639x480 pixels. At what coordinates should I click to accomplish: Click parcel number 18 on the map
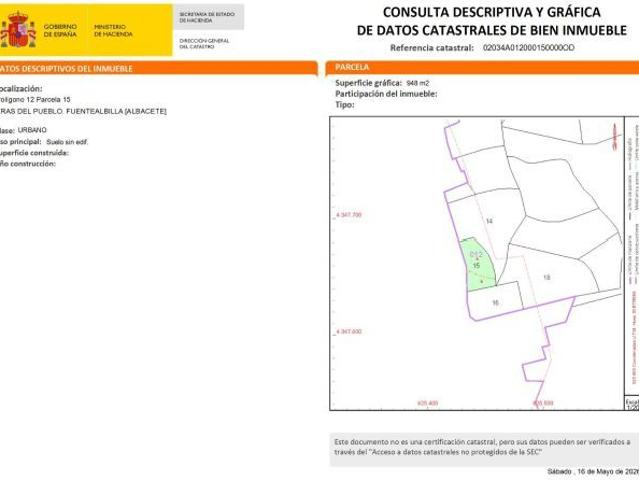click(546, 277)
